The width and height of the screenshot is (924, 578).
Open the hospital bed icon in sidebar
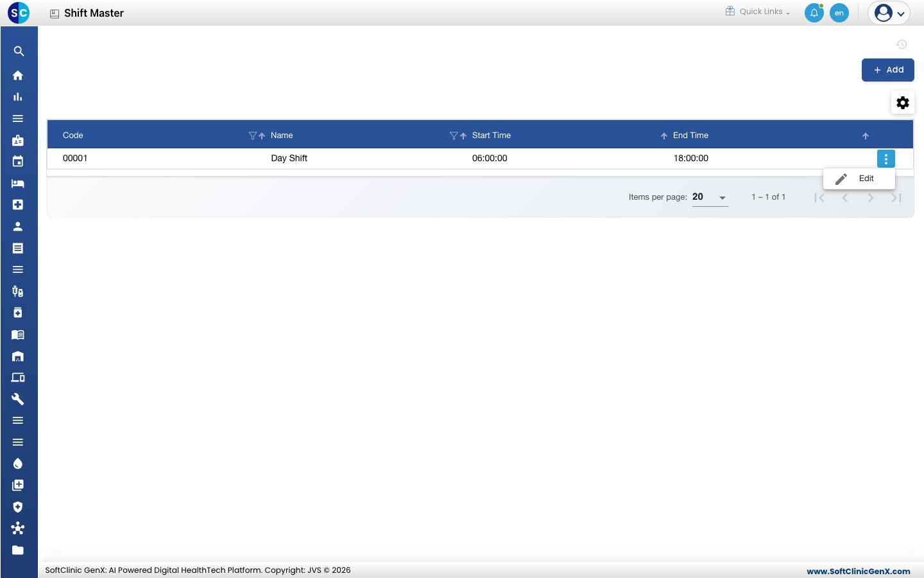pos(18,184)
